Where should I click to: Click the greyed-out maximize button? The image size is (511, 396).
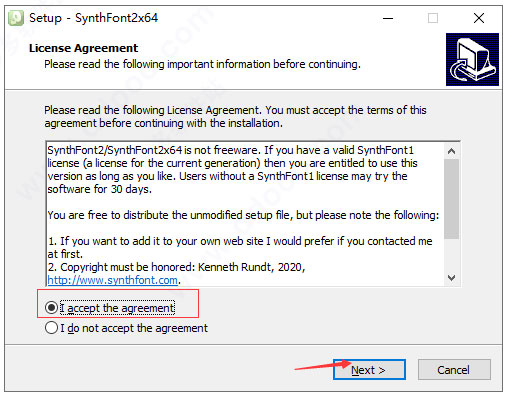tap(433, 18)
